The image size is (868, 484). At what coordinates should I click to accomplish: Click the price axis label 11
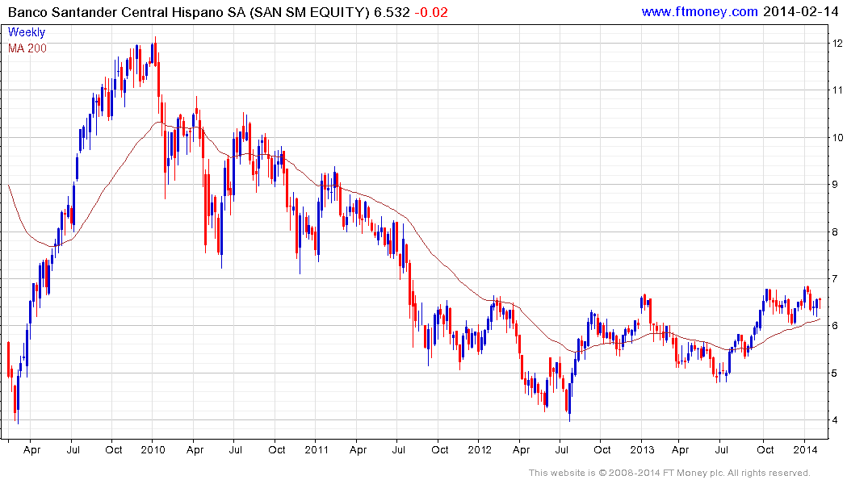(x=837, y=90)
